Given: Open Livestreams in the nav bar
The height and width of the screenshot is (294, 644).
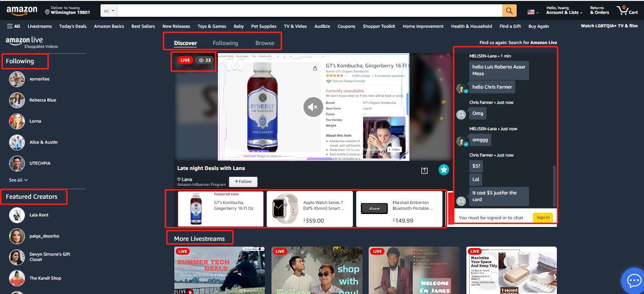Looking at the screenshot, I should (40, 26).
